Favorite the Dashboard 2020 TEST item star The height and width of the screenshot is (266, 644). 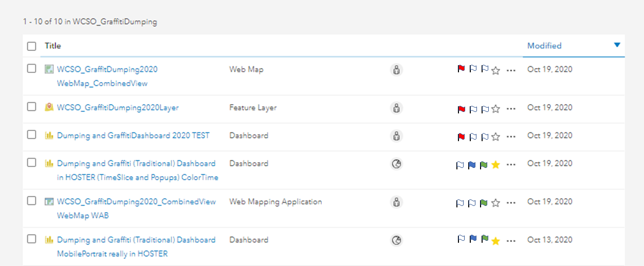(x=495, y=137)
